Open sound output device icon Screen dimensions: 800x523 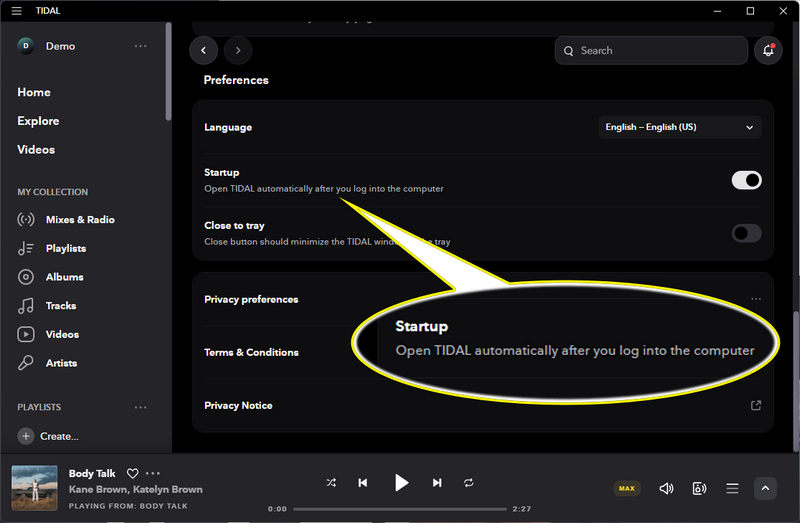[699, 488]
